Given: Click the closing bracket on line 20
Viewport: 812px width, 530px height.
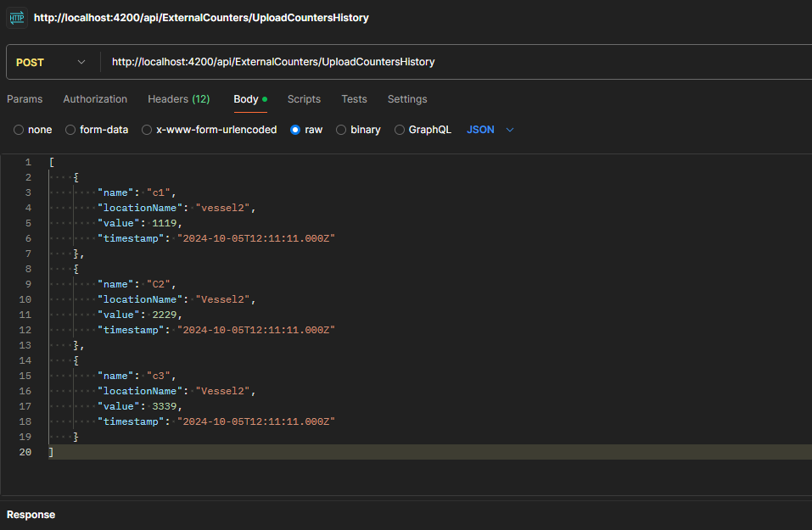Looking at the screenshot, I should click(51, 452).
